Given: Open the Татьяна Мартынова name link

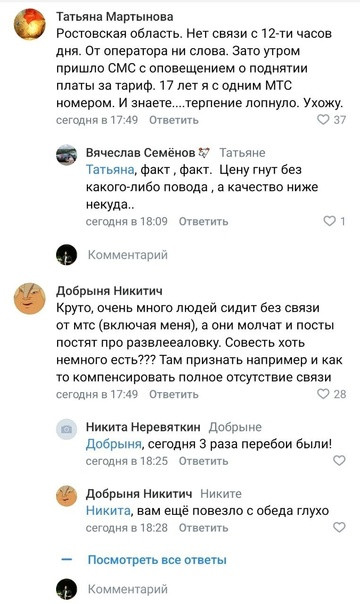Looking at the screenshot, I should click(x=115, y=16).
